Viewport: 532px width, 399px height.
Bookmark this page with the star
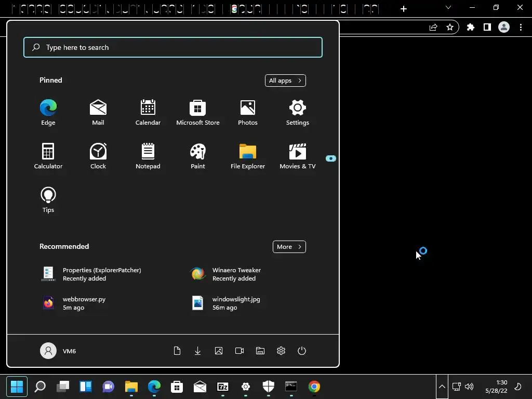tap(450, 27)
